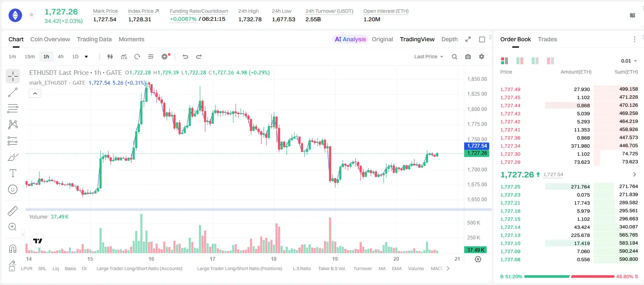Add ETHUSDT to favorites with star icon

click(x=31, y=15)
